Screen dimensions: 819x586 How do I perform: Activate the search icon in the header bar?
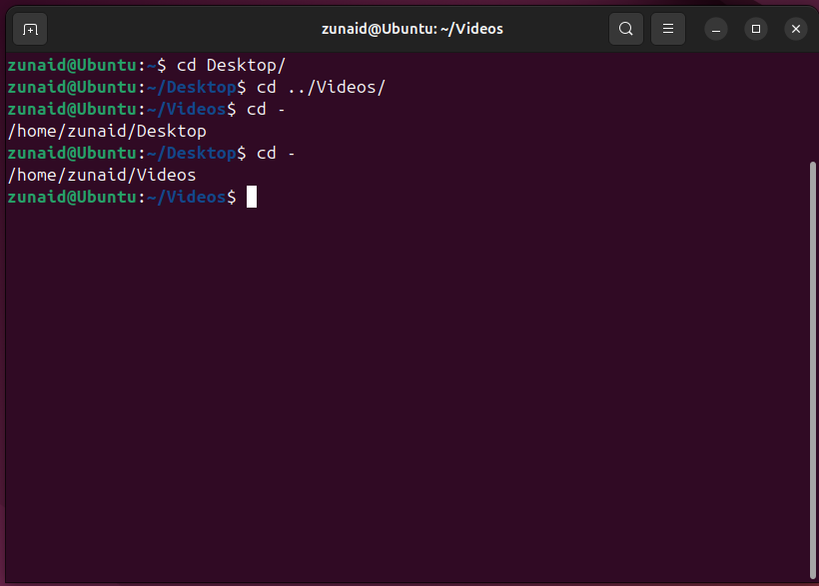pos(626,29)
